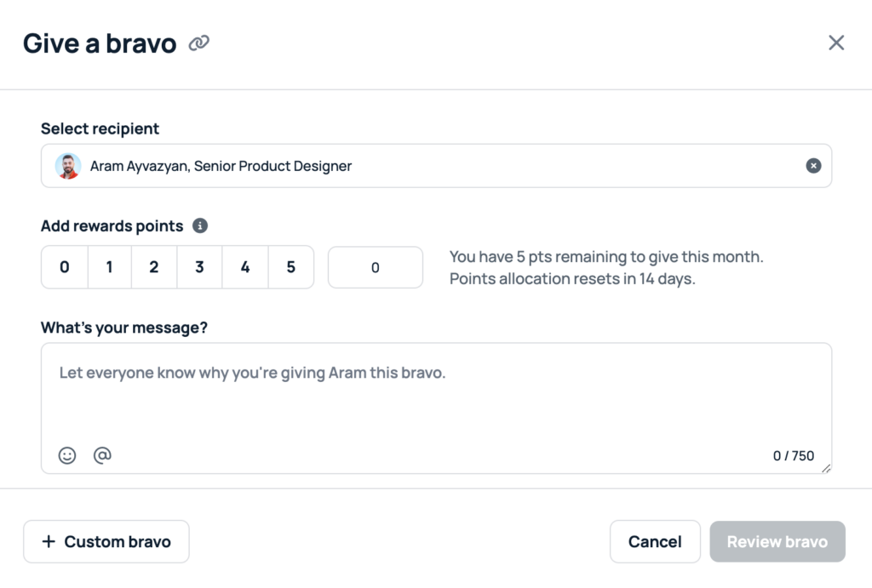
Task: Clear the selected recipient Aram Ayvazyan
Action: point(813,166)
